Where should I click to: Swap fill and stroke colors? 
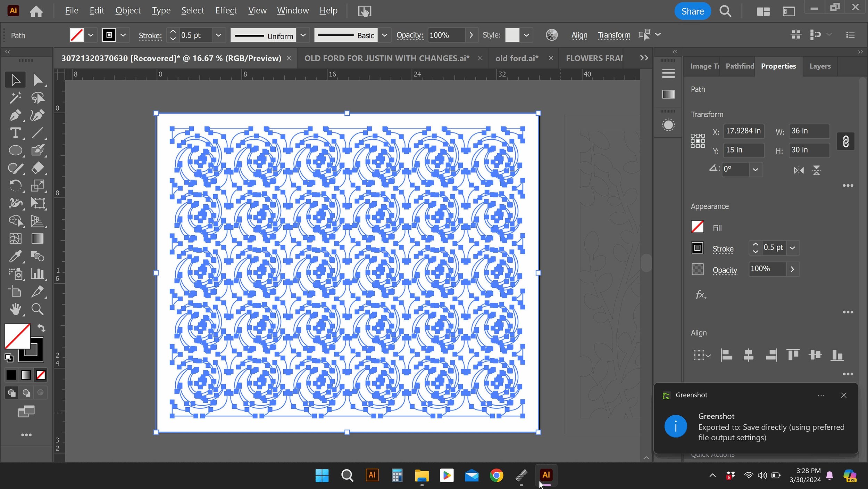coord(41,328)
